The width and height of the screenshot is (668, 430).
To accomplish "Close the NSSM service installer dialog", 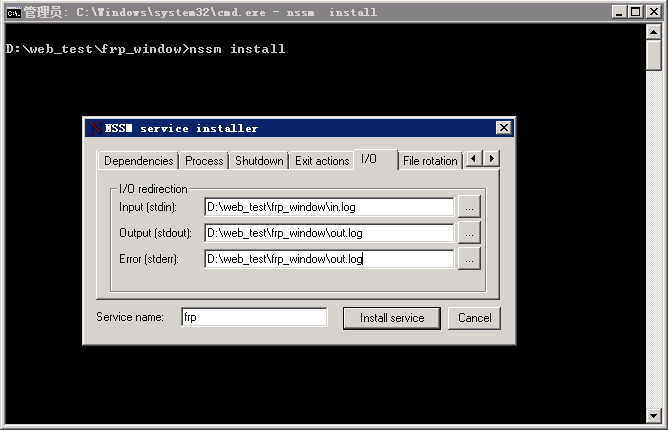I will click(x=503, y=128).
